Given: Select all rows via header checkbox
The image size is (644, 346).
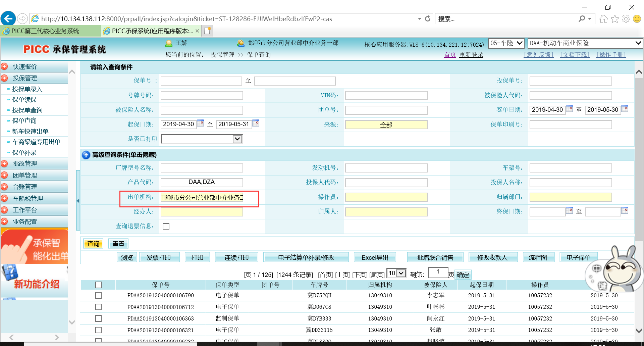Looking at the screenshot, I should [x=98, y=285].
